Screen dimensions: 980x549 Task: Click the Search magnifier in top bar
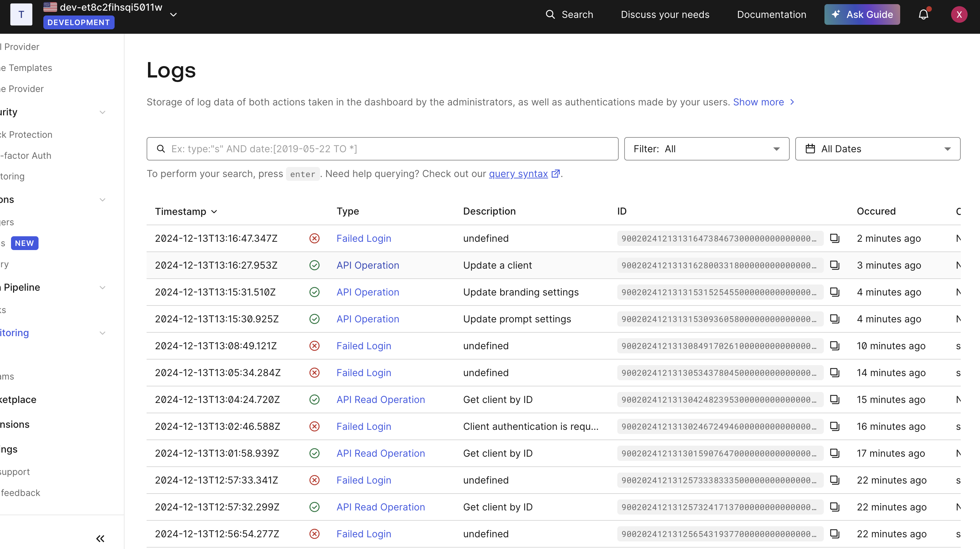pos(550,14)
